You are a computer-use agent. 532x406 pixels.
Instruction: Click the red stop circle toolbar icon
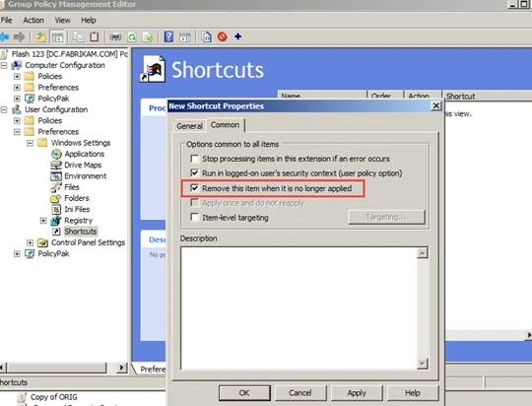(x=223, y=36)
